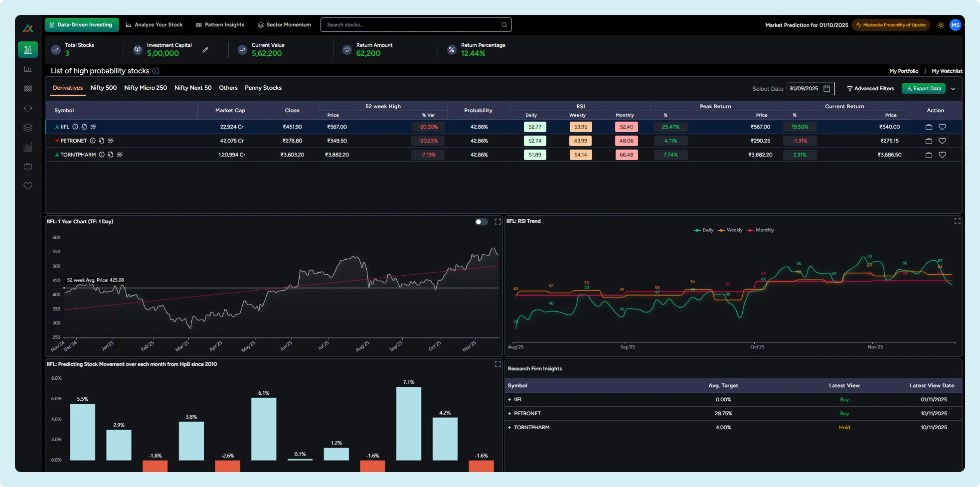Screen dimensions: 980x487
Task: Click the magnifier icon in the search bar
Action: point(503,24)
